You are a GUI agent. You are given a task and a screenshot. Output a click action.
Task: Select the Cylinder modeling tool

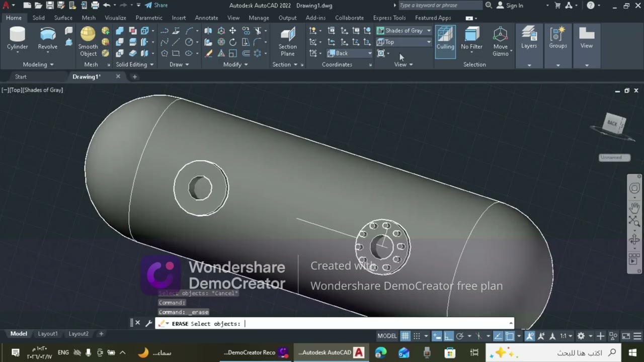tap(18, 39)
